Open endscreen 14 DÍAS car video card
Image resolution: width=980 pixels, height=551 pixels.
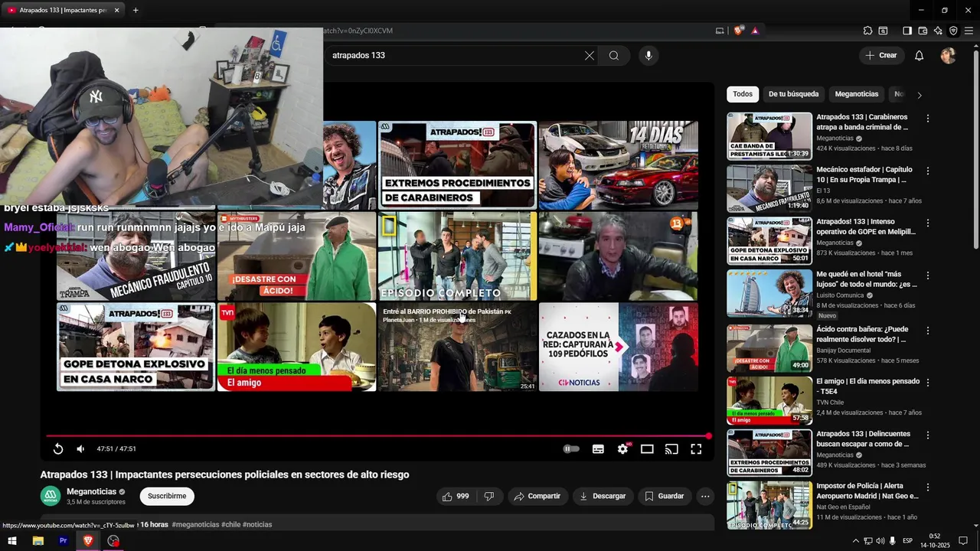(x=619, y=165)
